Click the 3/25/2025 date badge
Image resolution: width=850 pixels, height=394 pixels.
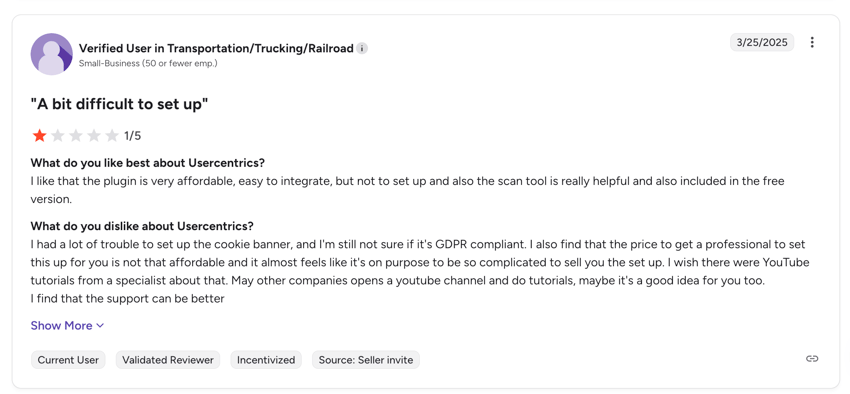coord(762,42)
